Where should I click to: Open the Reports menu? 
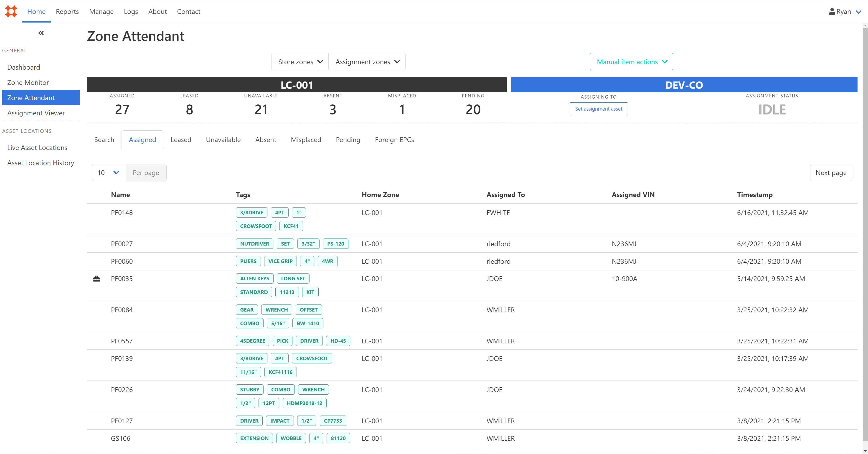[67, 11]
